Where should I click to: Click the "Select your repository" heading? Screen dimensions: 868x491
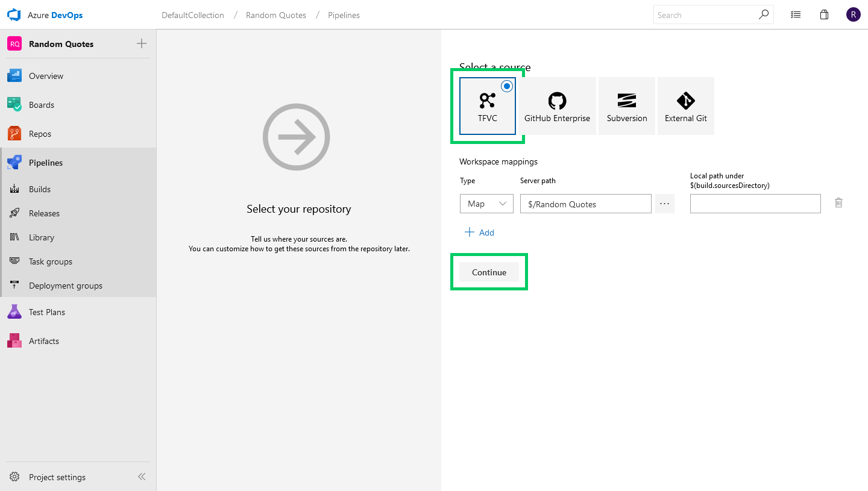tap(299, 209)
